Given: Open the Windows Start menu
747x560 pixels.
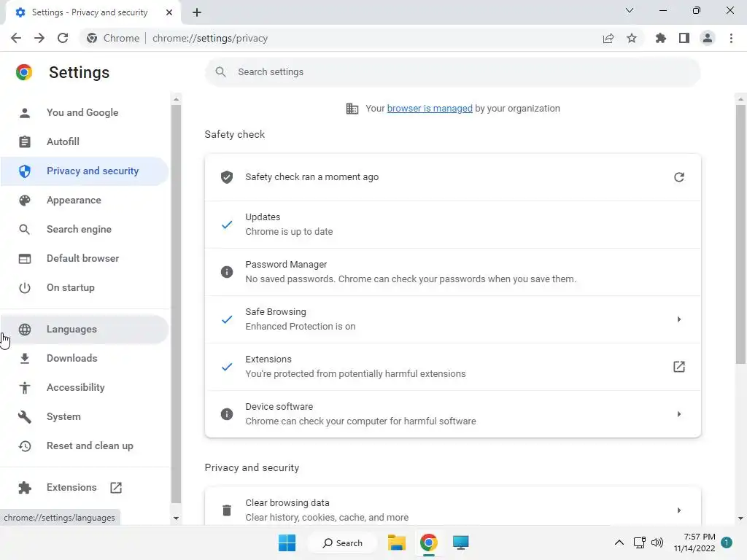Looking at the screenshot, I should coord(287,542).
